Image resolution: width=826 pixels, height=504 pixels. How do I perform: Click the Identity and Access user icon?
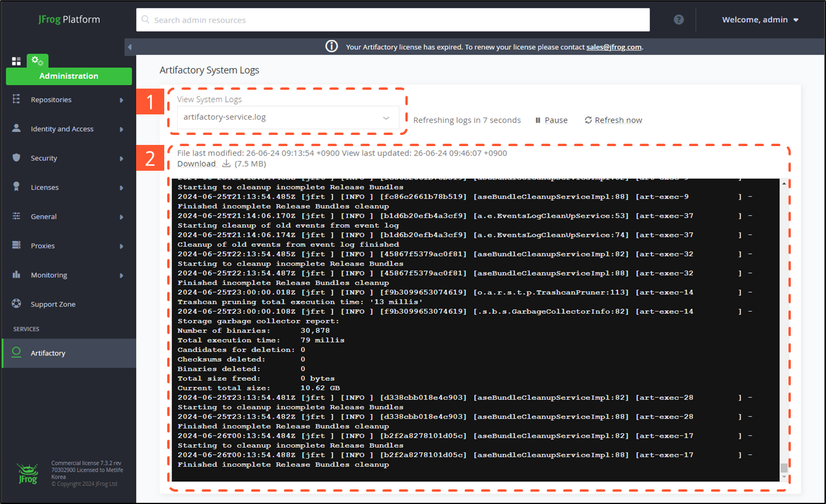click(x=16, y=128)
